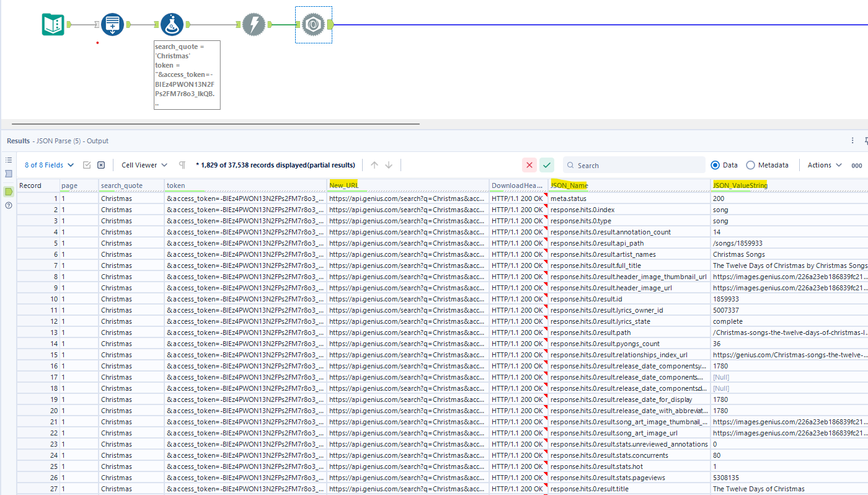
Task: Select the complete value cell
Action: point(790,321)
